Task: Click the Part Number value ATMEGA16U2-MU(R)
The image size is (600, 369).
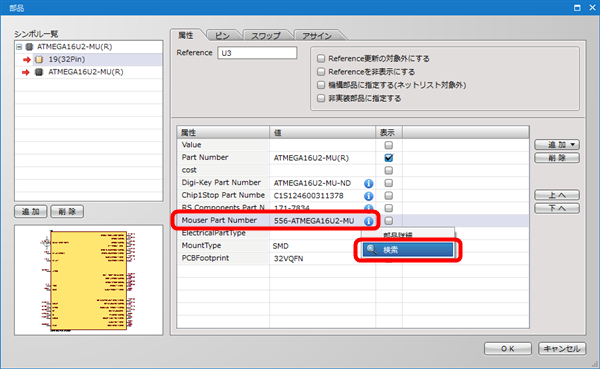Action: (311, 158)
